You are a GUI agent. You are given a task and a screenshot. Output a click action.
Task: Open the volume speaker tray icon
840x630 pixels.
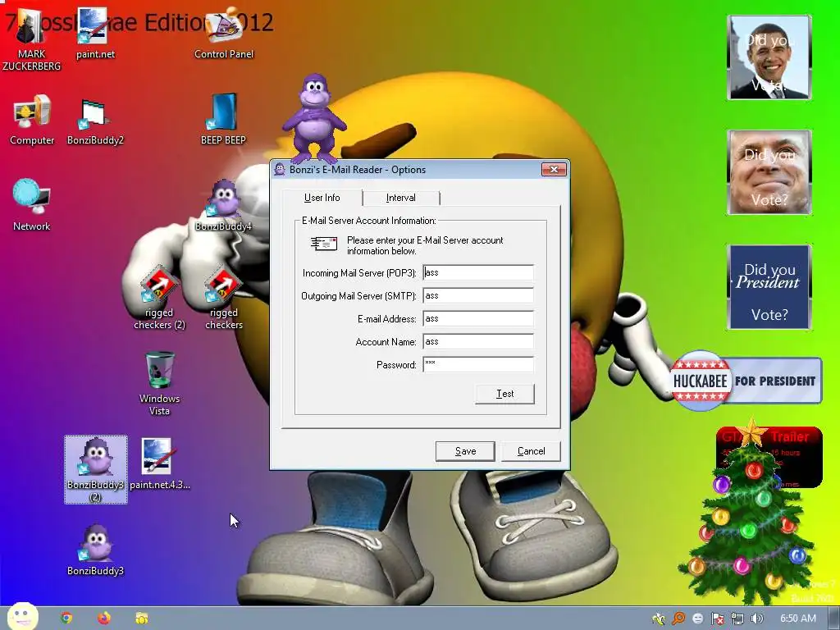pyautogui.click(x=756, y=619)
